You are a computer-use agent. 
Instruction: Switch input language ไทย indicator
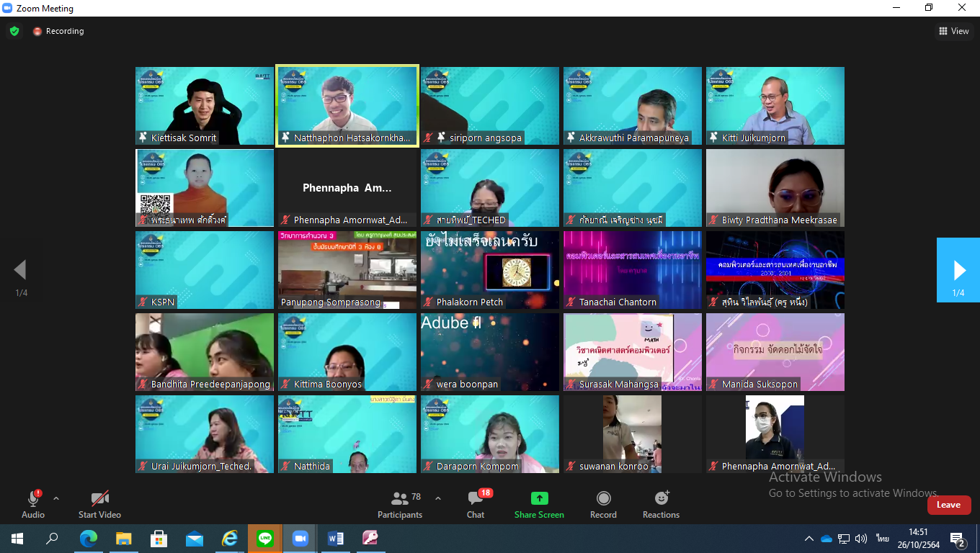882,539
